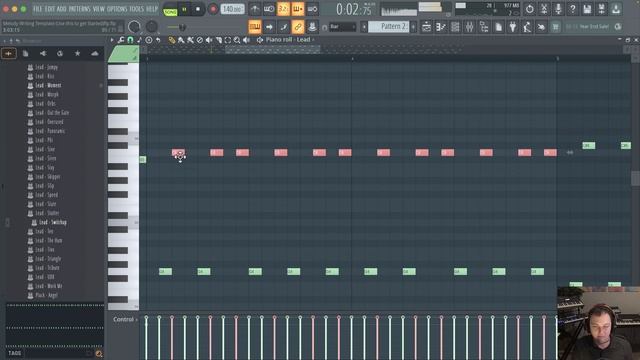This screenshot has height=360, width=640.
Task: Click the piano roll wrench tools icon
Action: click(x=121, y=40)
